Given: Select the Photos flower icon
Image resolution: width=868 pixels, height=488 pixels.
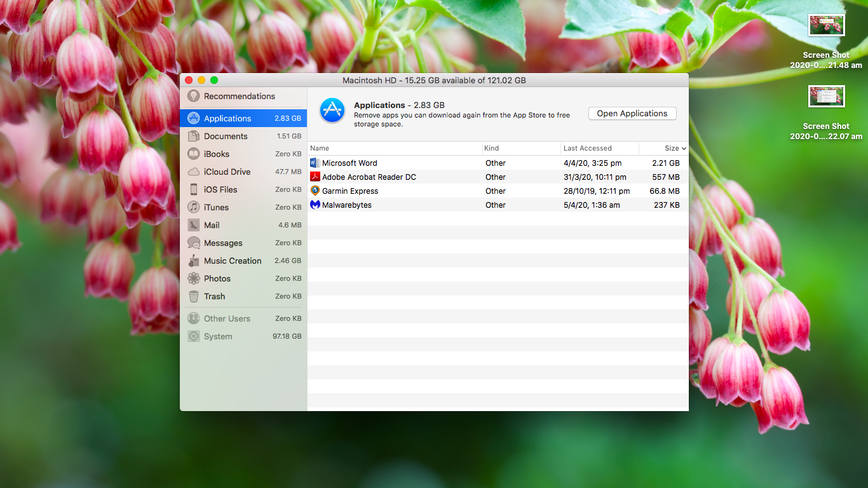Looking at the screenshot, I should 194,278.
